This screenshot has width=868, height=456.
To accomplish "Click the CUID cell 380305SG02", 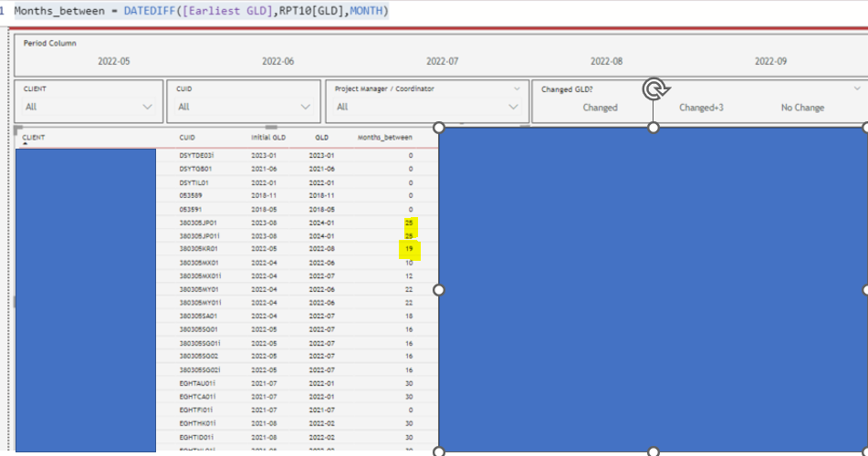I will click(x=199, y=356).
